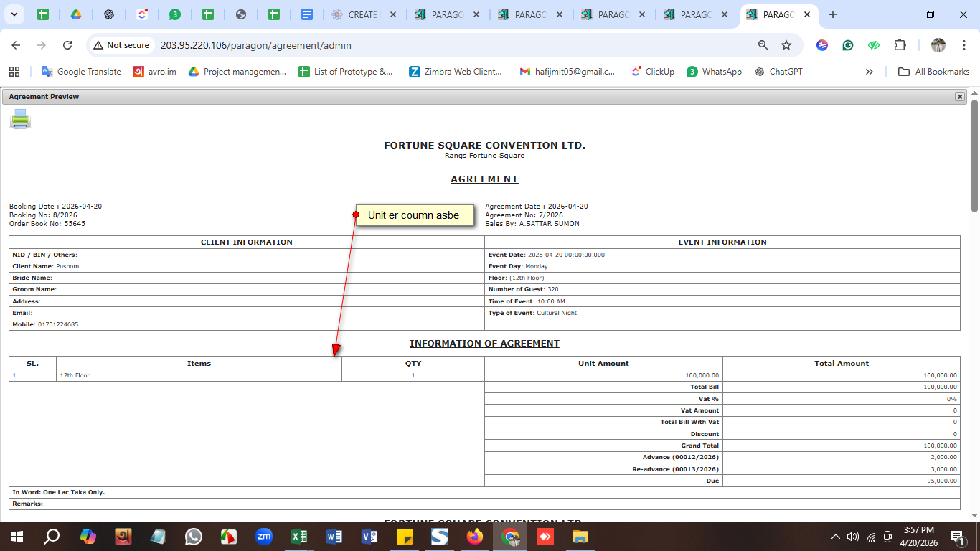Click the Unit Amount column header

(x=603, y=363)
